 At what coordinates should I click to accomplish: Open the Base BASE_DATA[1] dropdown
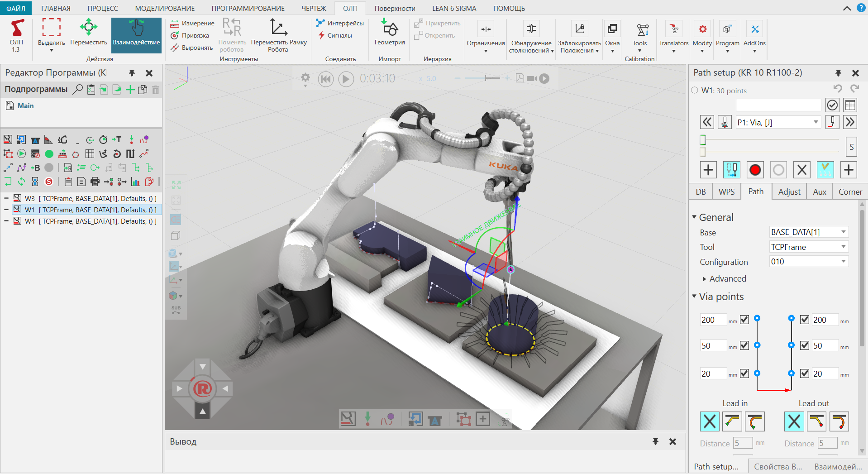808,232
